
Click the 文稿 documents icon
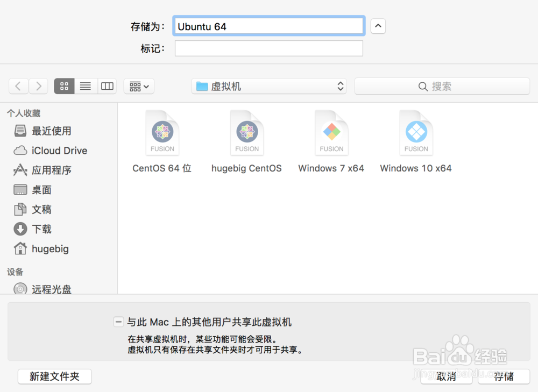20,209
